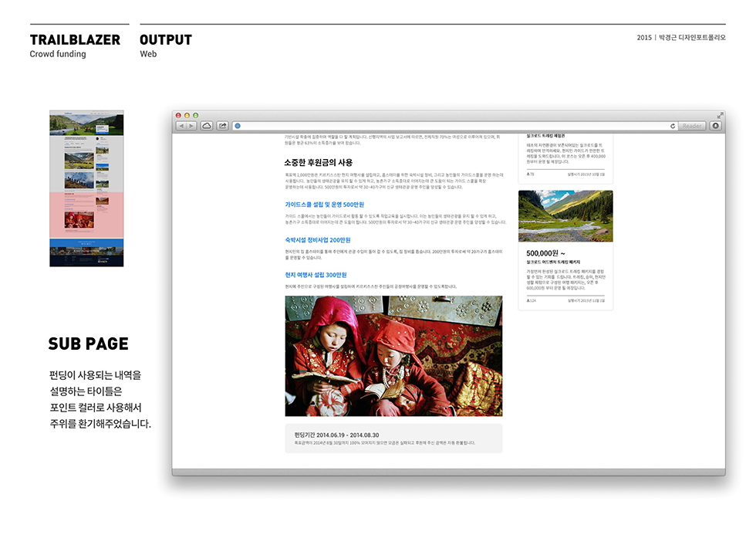Click the browser forward arrow button
Image resolution: width=756 pixels, height=535 pixels.
(x=191, y=126)
